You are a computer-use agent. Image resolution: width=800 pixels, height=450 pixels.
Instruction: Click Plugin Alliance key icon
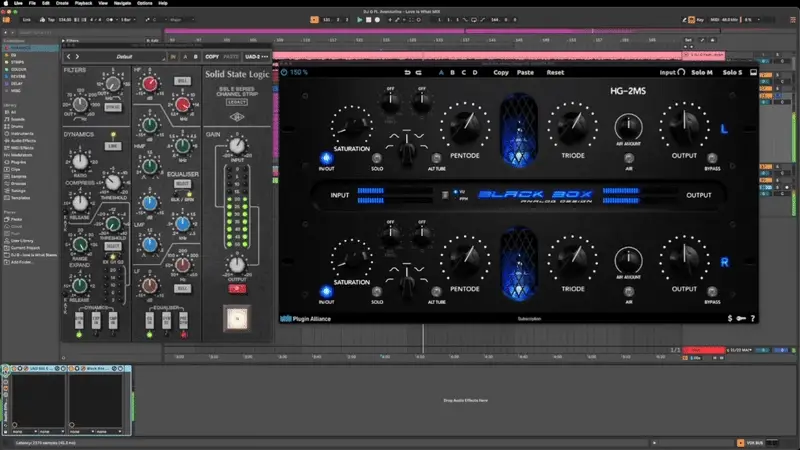pos(741,318)
